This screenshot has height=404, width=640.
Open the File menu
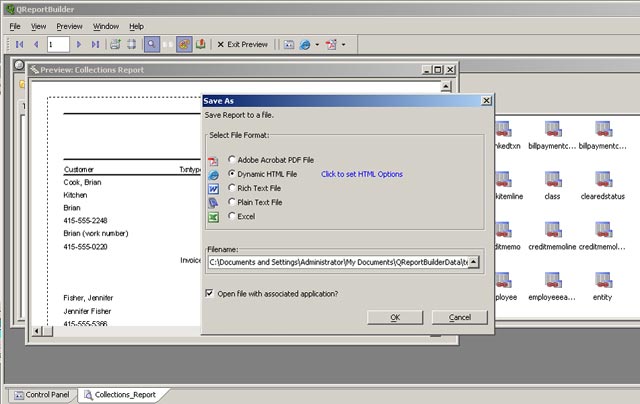15,27
